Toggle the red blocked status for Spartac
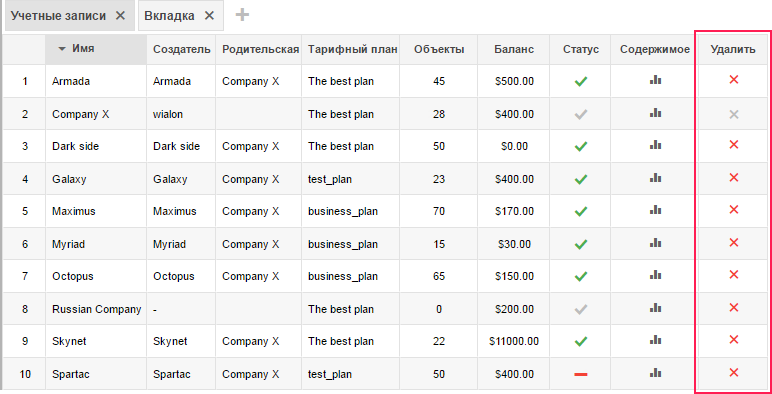772x394 pixels. pyautogui.click(x=581, y=375)
